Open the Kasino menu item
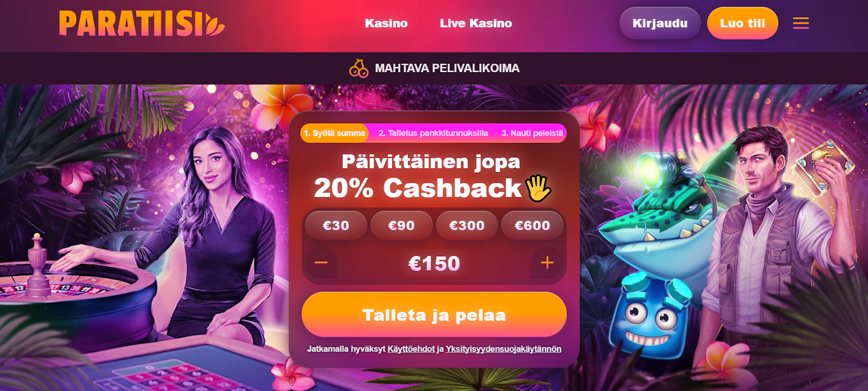The height and width of the screenshot is (391, 868). point(386,23)
